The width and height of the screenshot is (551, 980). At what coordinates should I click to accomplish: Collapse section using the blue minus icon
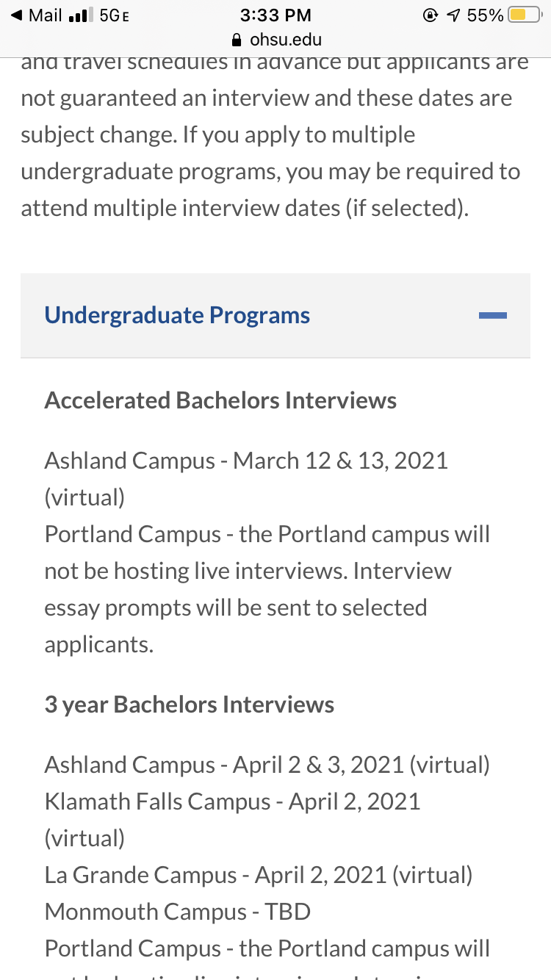492,316
